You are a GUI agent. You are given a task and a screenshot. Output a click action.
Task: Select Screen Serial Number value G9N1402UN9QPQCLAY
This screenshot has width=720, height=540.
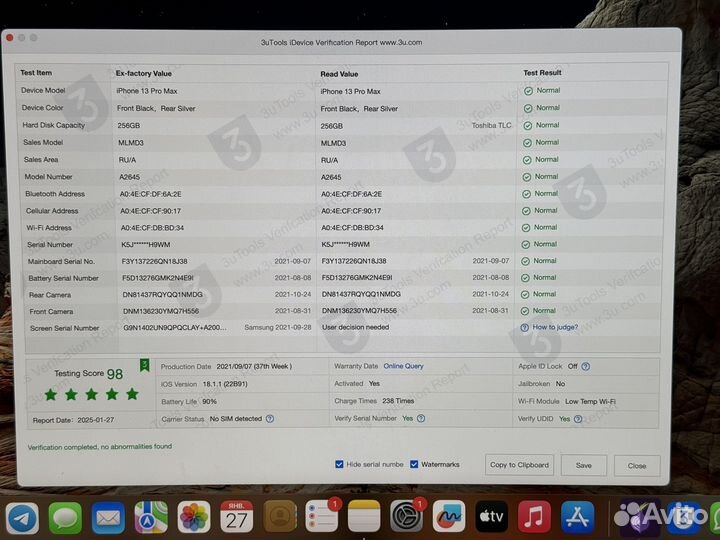click(x=174, y=327)
